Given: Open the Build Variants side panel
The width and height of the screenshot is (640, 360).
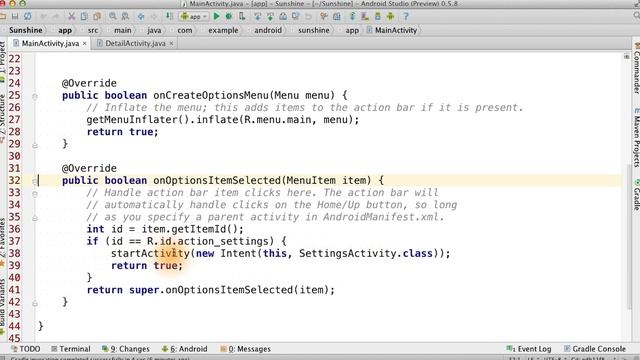Looking at the screenshot, I should 3,306.
